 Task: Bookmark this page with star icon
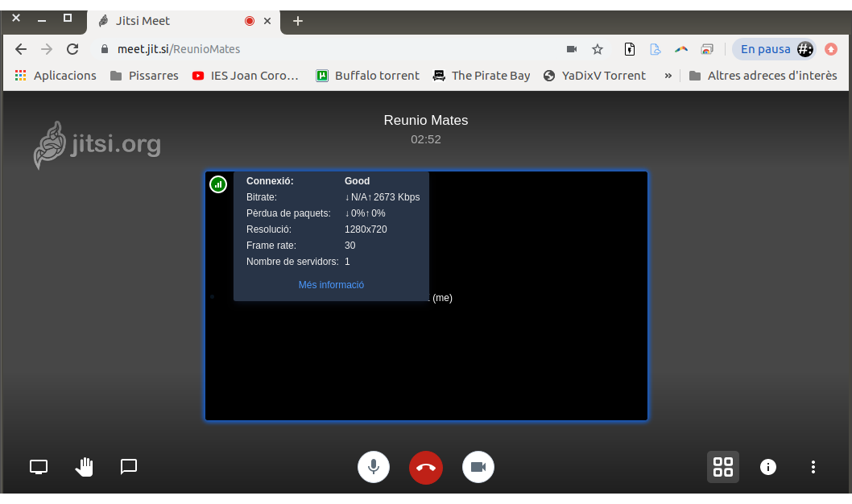click(598, 49)
